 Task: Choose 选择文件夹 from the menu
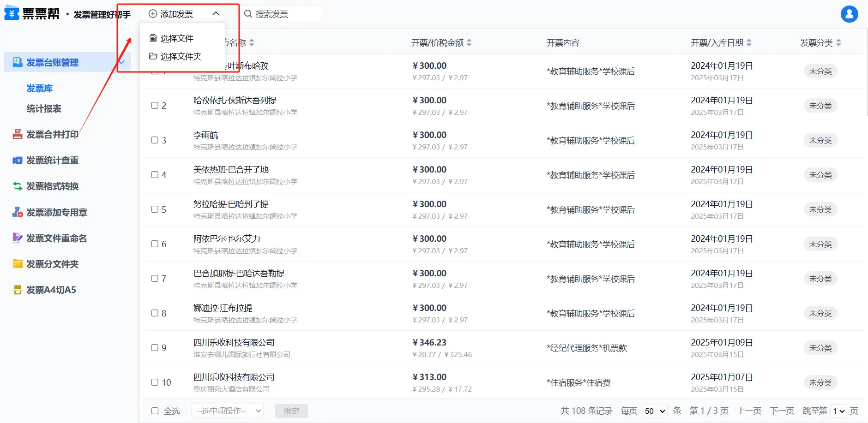click(x=181, y=56)
